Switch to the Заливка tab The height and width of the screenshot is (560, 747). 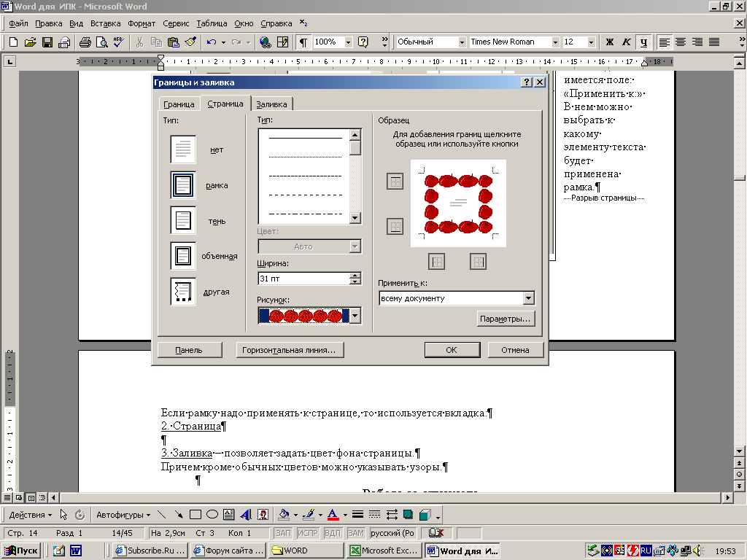click(x=271, y=104)
